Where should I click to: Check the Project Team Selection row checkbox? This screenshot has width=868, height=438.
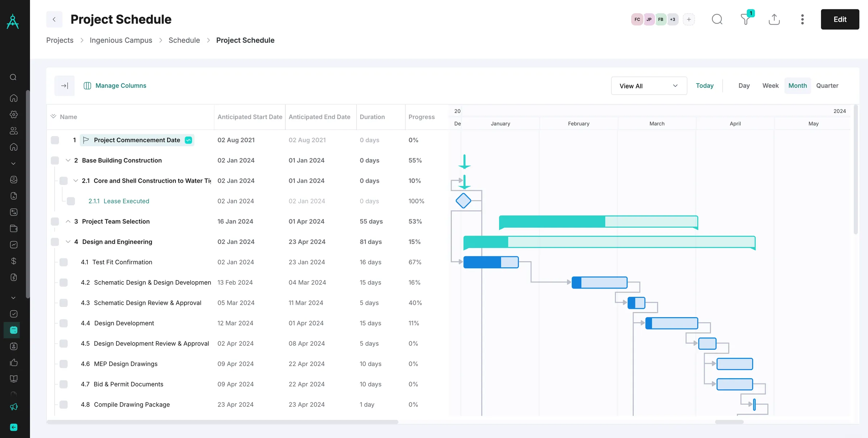(55, 222)
